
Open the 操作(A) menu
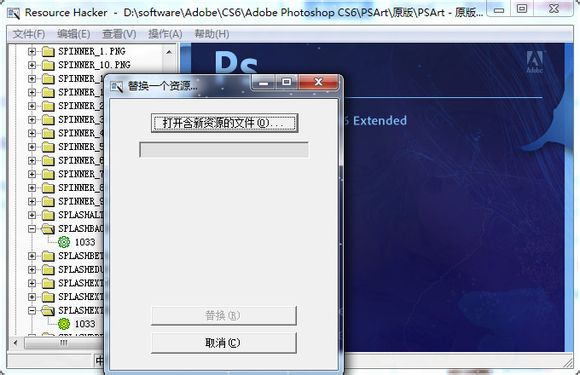click(x=165, y=34)
